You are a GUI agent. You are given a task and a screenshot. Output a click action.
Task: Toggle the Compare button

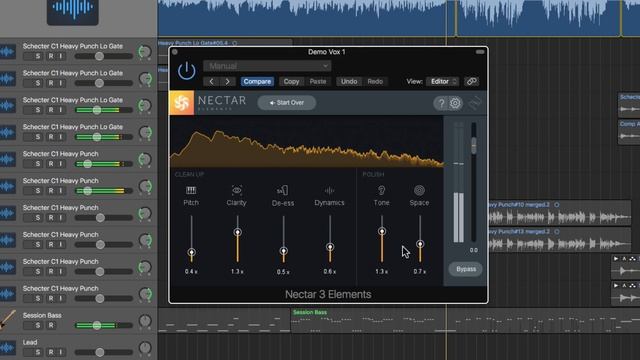coord(257,81)
